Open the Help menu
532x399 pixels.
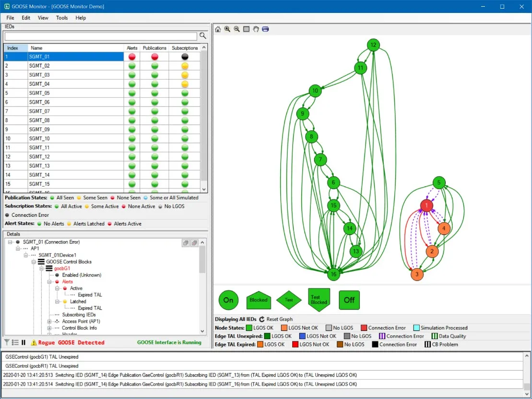(x=81, y=18)
